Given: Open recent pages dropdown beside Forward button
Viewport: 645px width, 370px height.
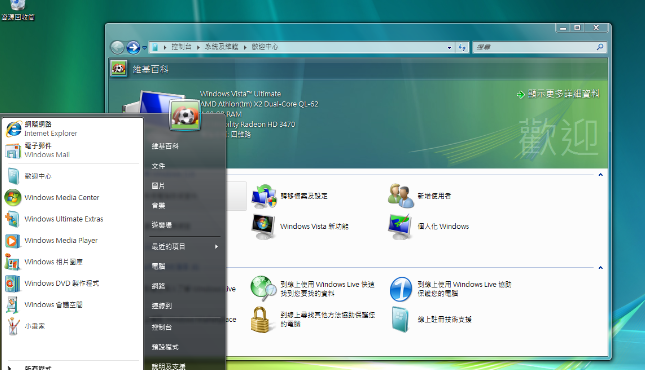Looking at the screenshot, I should point(144,48).
